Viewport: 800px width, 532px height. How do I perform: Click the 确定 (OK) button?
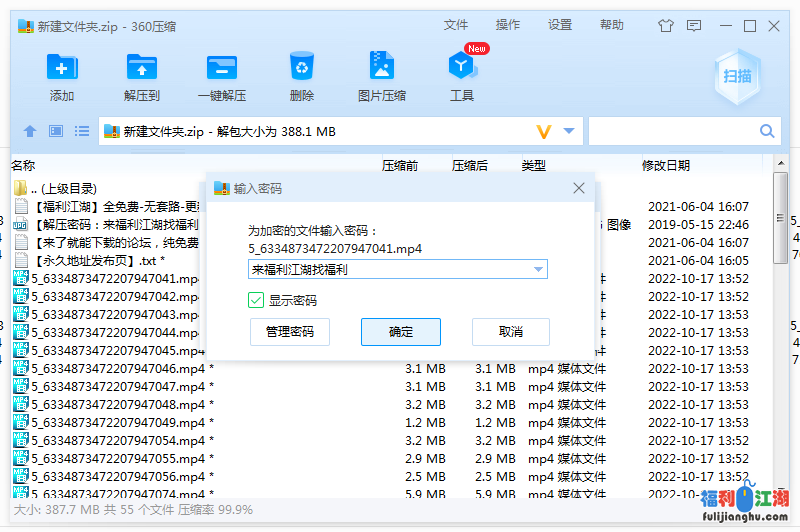coord(401,332)
